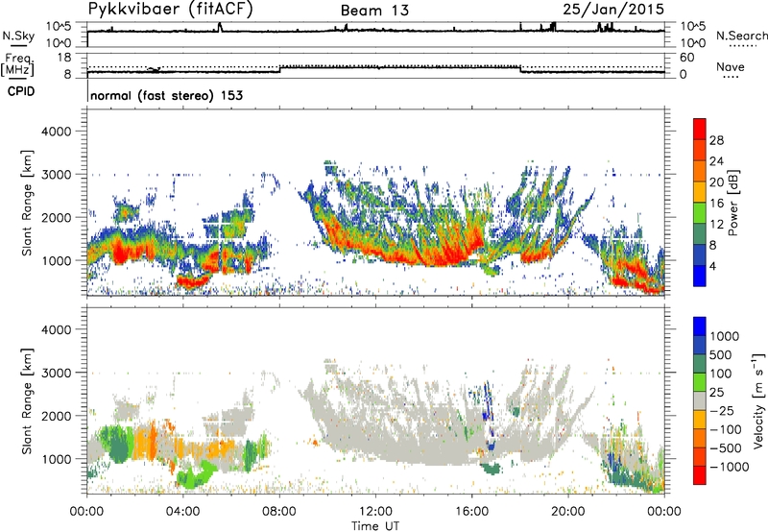Click the '-1000' velocity colorbar tick label
This screenshot has height=532, width=768.
coord(730,467)
